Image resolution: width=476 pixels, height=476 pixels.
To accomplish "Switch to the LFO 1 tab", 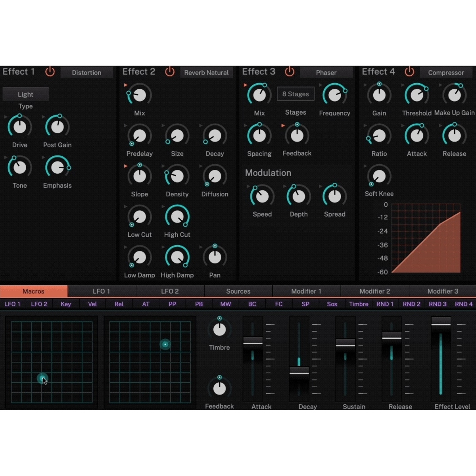I will point(102,291).
